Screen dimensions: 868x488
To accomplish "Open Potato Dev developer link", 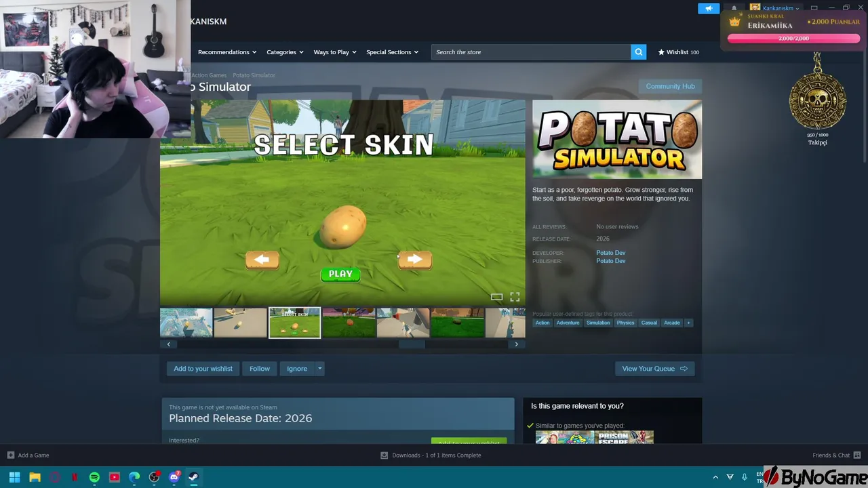I will [611, 253].
